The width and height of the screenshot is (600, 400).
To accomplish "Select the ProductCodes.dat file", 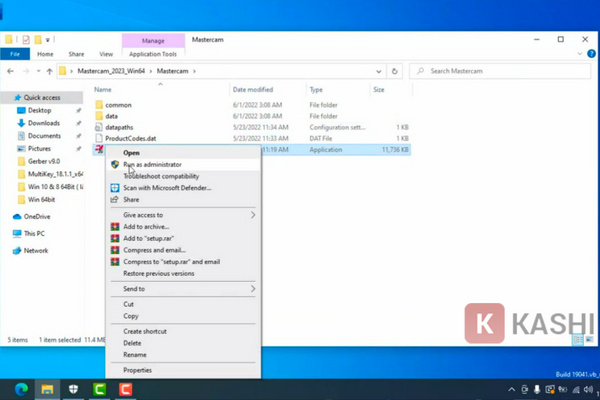I will (130, 139).
